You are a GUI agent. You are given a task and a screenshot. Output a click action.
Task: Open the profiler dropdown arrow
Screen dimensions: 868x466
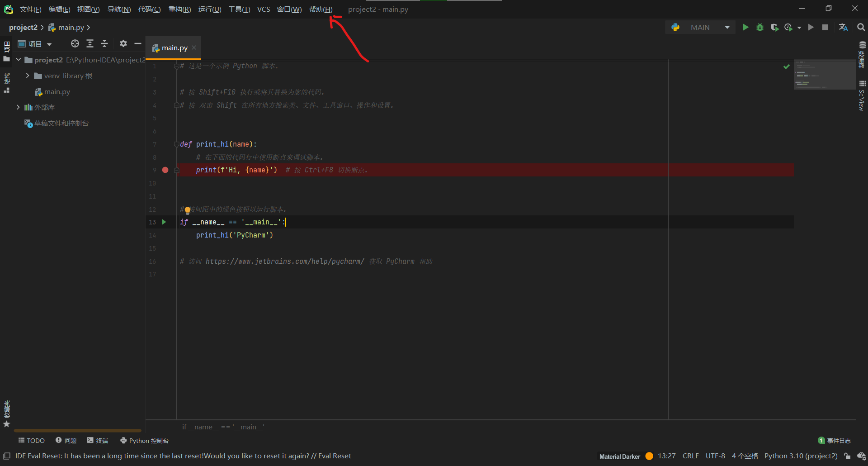coord(799,28)
